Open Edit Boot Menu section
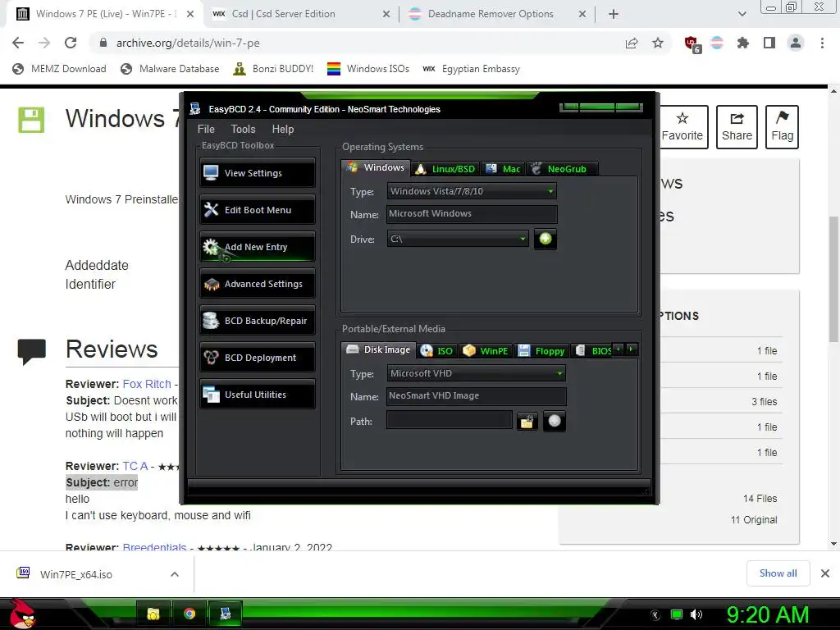 pos(257,210)
